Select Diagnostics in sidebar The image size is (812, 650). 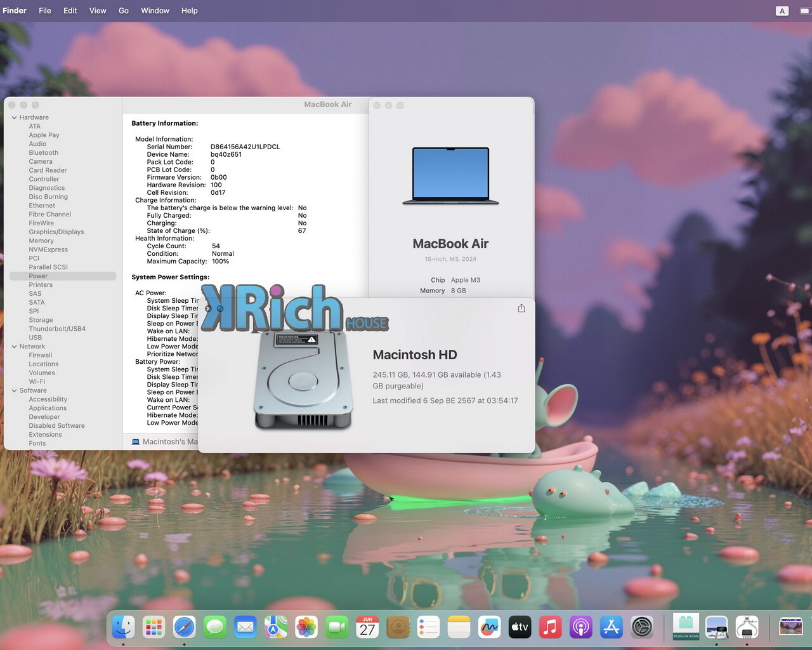[x=46, y=188]
